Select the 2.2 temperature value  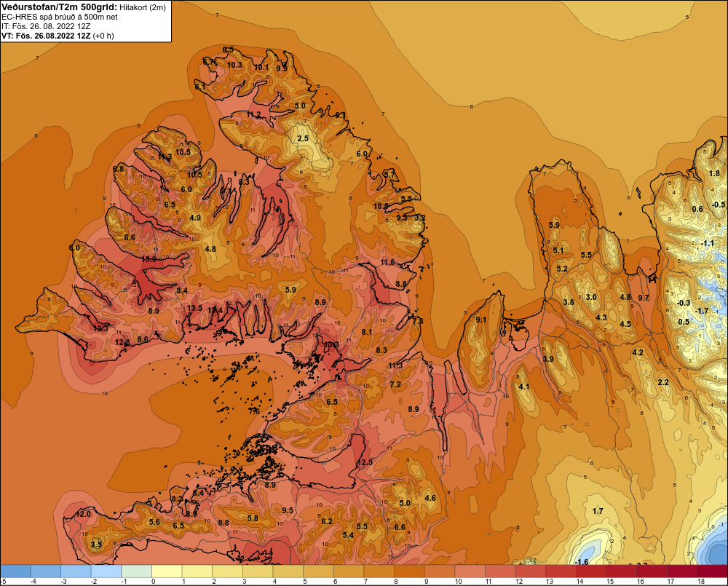[663, 382]
